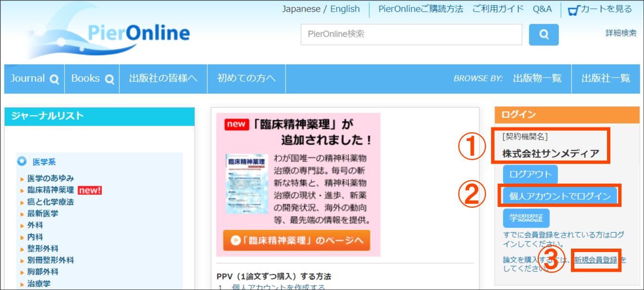Click the magnifier icon beside Books
The image size is (644, 290).
(x=110, y=80)
